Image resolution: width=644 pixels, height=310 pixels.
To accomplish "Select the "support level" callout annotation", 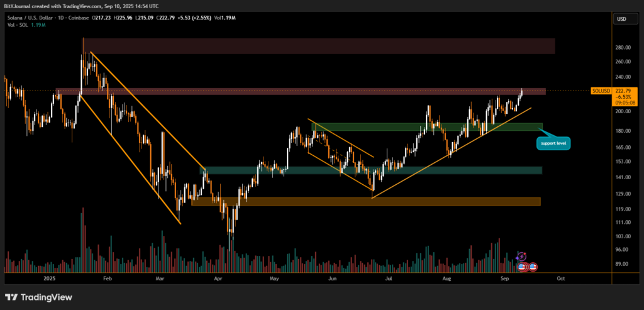I will tap(553, 143).
